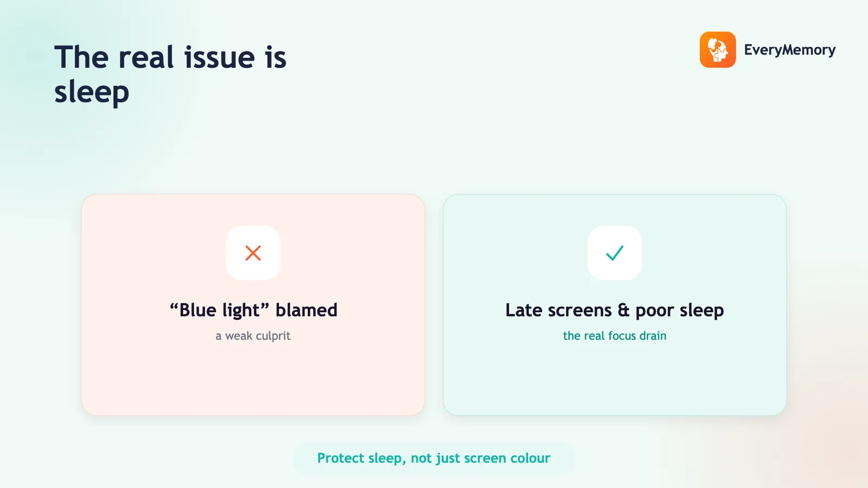Select the slide title 'The real issue is'
Image resolution: width=868 pixels, height=488 pixels.
click(x=170, y=57)
